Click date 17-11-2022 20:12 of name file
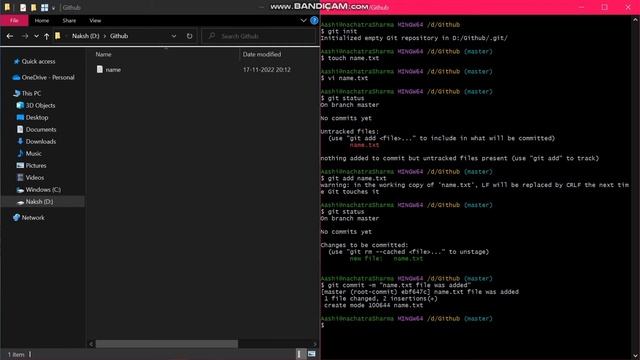This screenshot has width=640, height=360. (267, 70)
